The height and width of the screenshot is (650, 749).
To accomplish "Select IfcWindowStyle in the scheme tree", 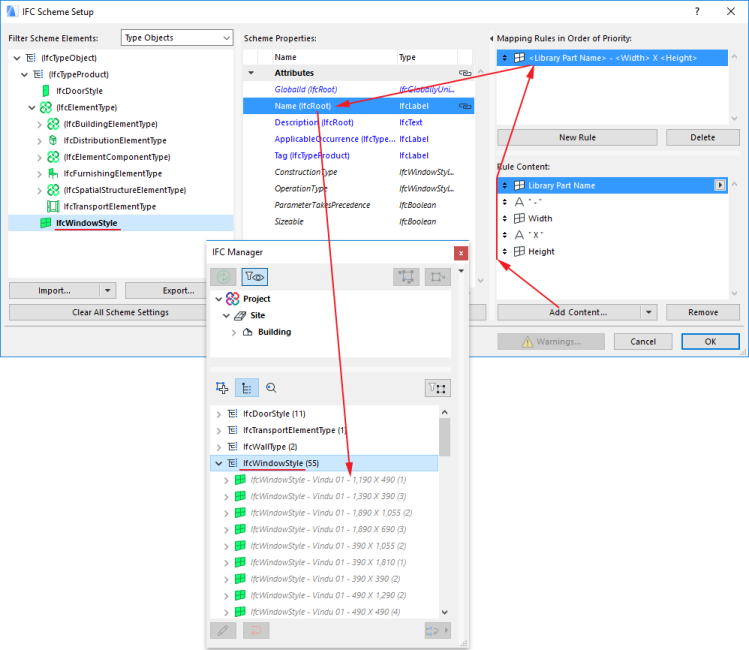I will (x=86, y=223).
